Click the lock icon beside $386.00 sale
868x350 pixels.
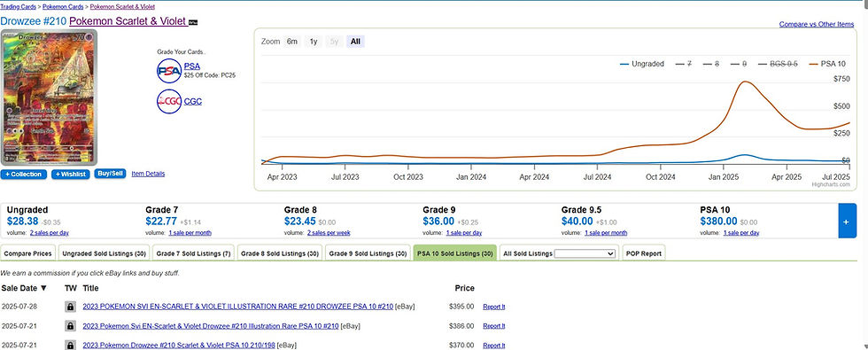tap(70, 326)
